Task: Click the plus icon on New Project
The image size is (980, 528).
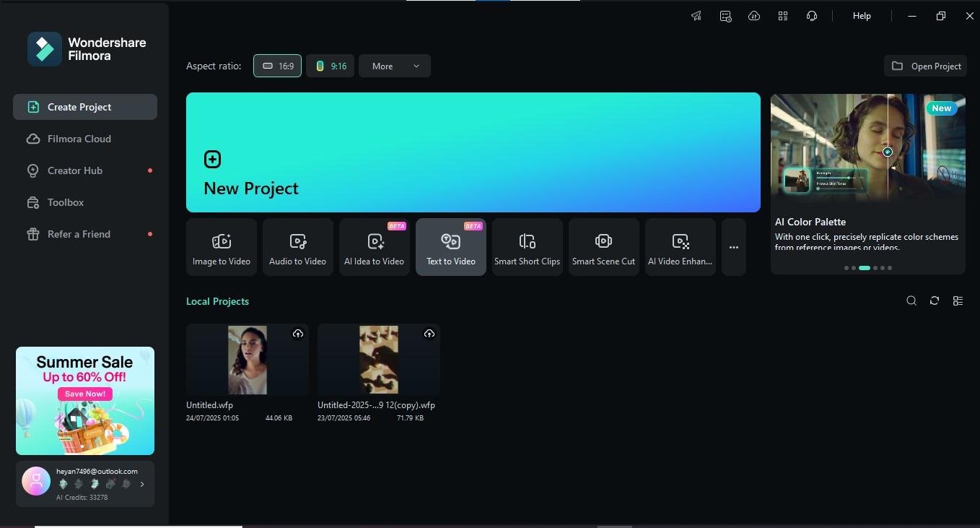Action: click(212, 159)
